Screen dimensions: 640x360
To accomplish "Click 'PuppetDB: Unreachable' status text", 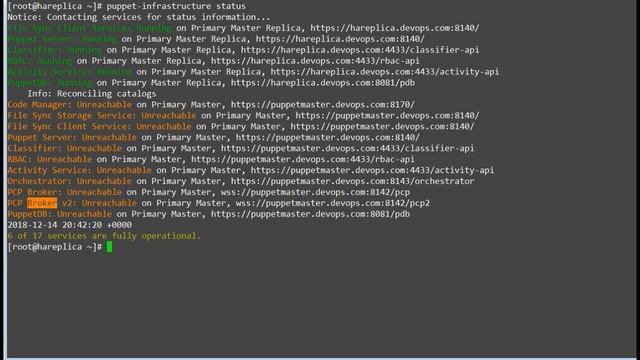I will (60, 214).
